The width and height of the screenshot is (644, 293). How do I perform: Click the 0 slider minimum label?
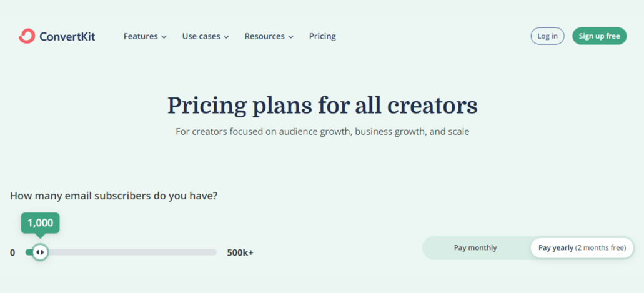(x=12, y=252)
